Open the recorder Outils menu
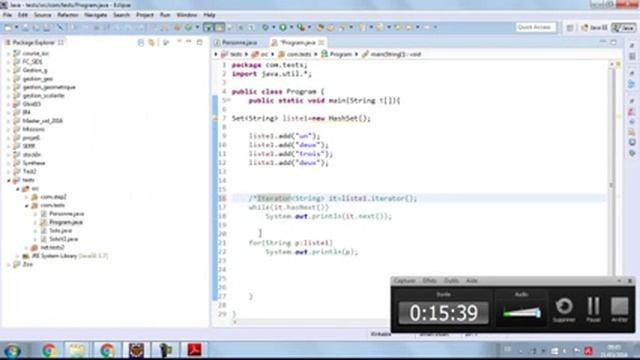The height and width of the screenshot is (360, 640). click(451, 281)
